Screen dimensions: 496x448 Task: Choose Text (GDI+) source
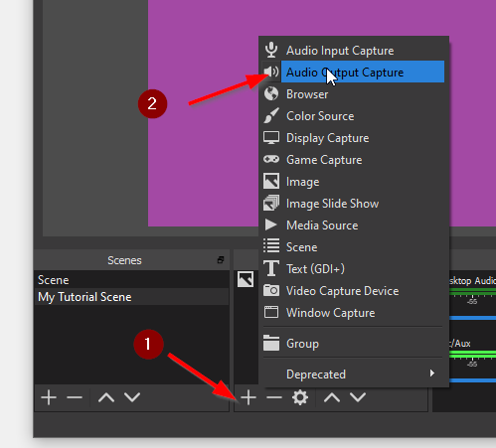coord(354,269)
